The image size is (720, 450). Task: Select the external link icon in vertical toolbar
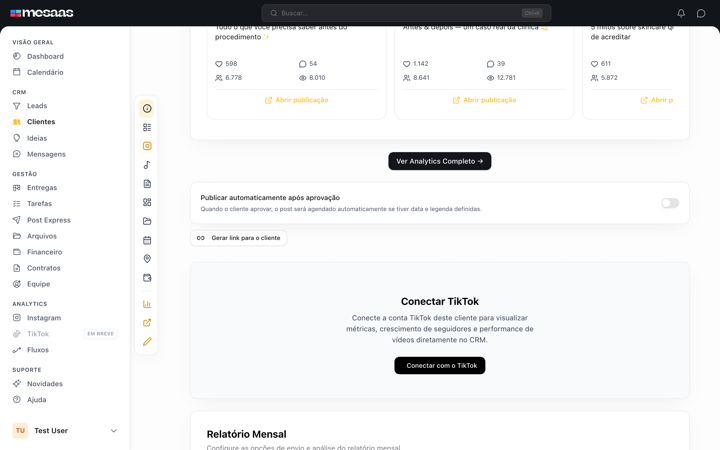tap(147, 323)
